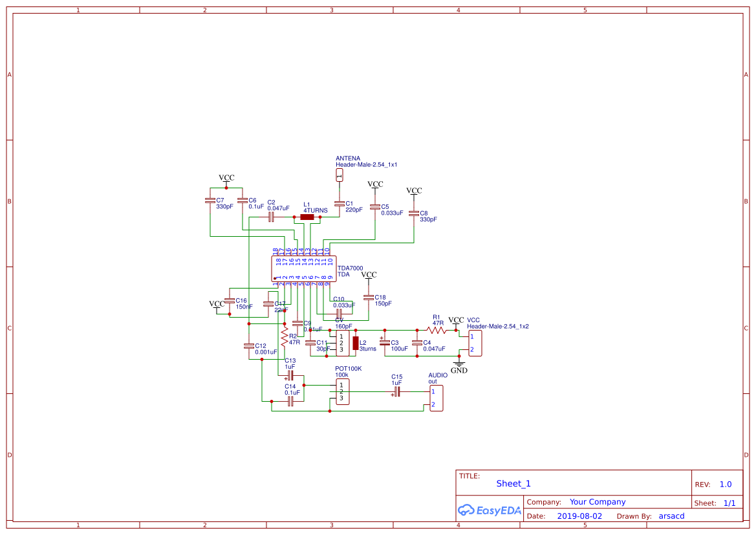Image resolution: width=756 pixels, height=535 pixels.
Task: Select resistor R1 47R symbol
Action: [437, 331]
